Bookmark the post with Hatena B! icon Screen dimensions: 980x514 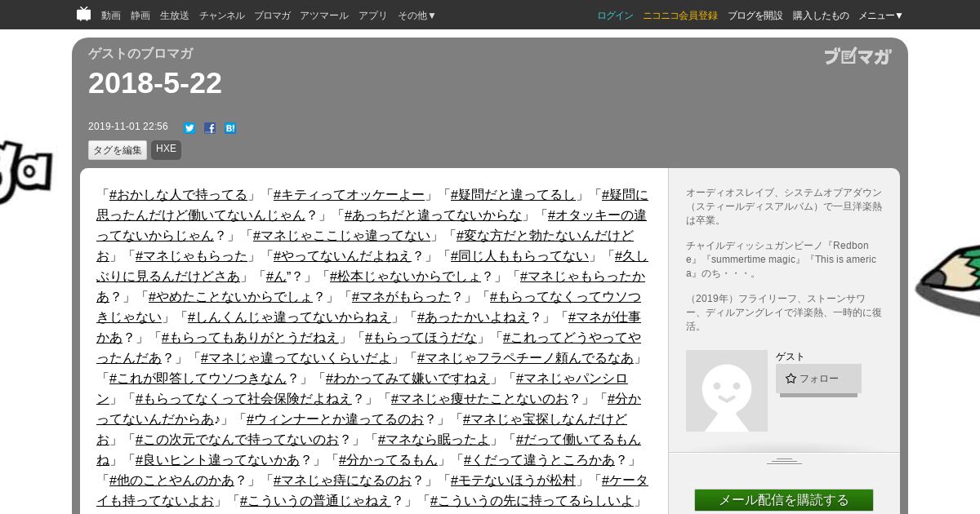pos(230,128)
